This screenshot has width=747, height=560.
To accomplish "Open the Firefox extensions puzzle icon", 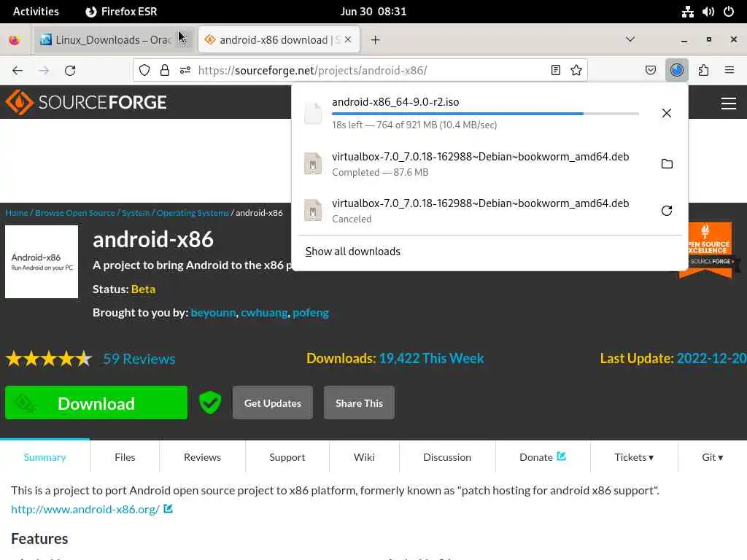I will point(703,70).
